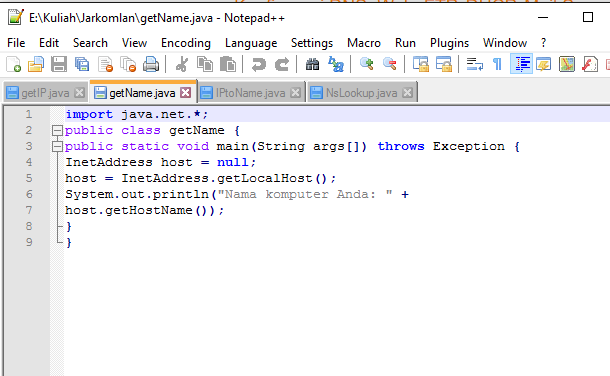Open Find dialog with binoculars icon

312,64
